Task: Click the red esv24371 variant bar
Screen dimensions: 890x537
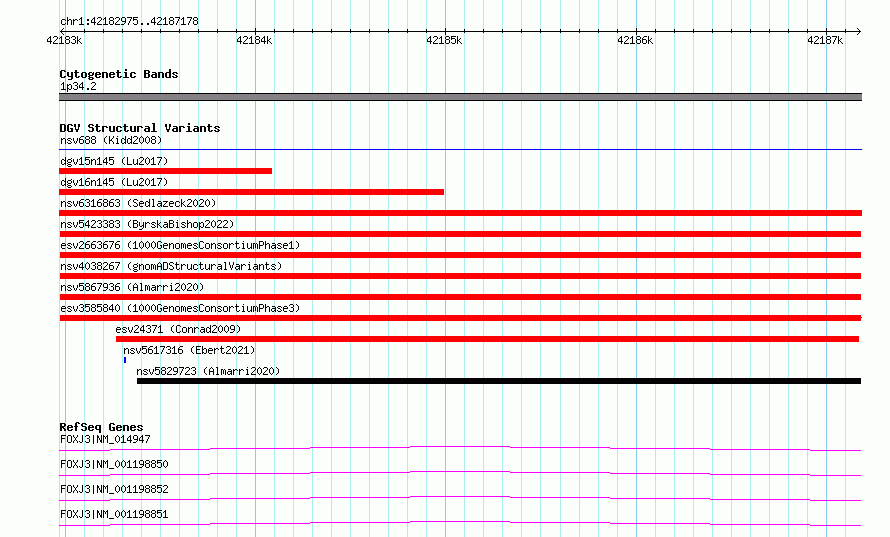Action: tap(488, 339)
